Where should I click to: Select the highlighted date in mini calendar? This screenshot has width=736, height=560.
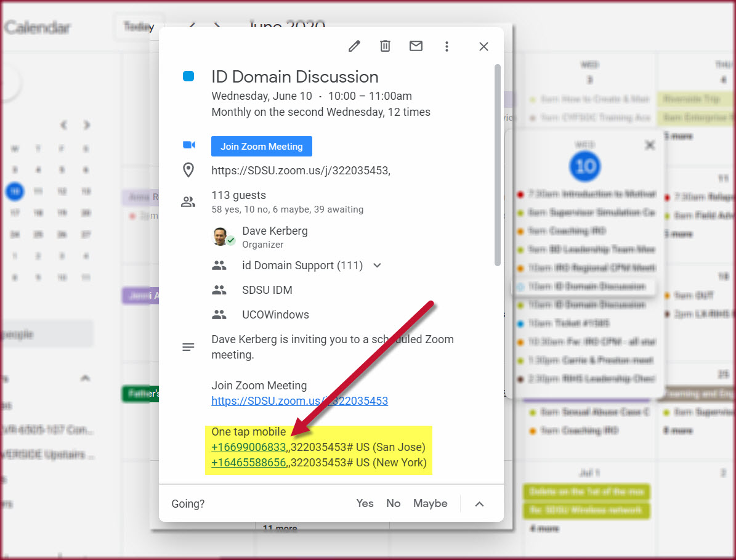pos(15,191)
